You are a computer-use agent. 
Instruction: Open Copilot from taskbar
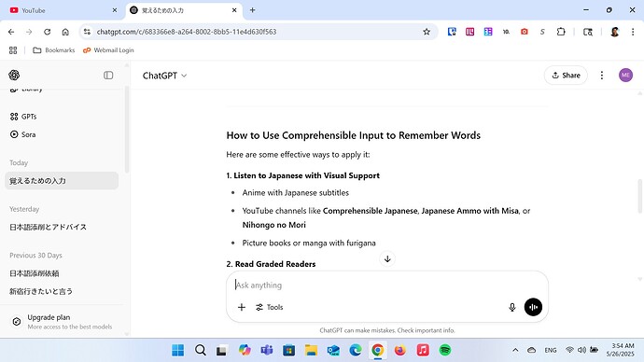pyautogui.click(x=245, y=350)
